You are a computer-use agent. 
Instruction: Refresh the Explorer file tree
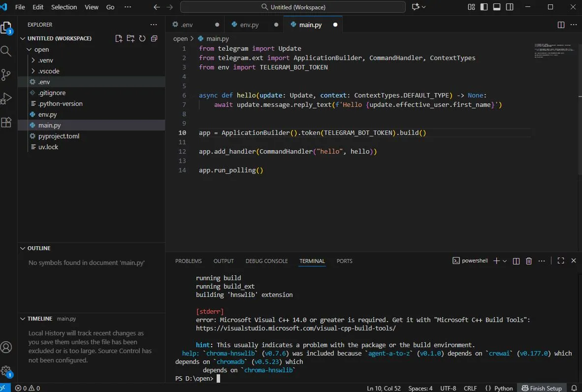point(142,38)
